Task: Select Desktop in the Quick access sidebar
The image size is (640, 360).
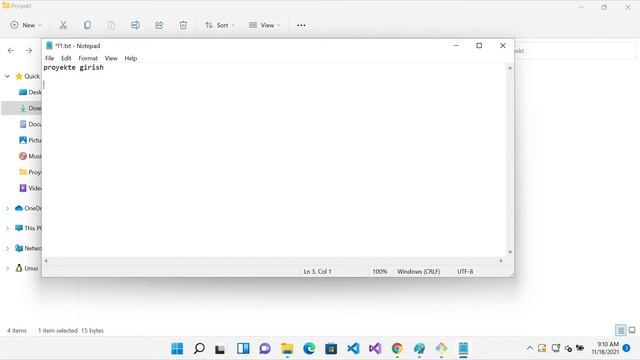Action: tap(30, 92)
